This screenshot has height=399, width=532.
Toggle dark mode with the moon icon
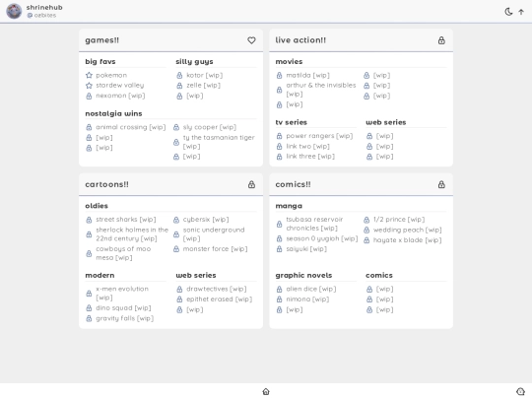tap(508, 12)
